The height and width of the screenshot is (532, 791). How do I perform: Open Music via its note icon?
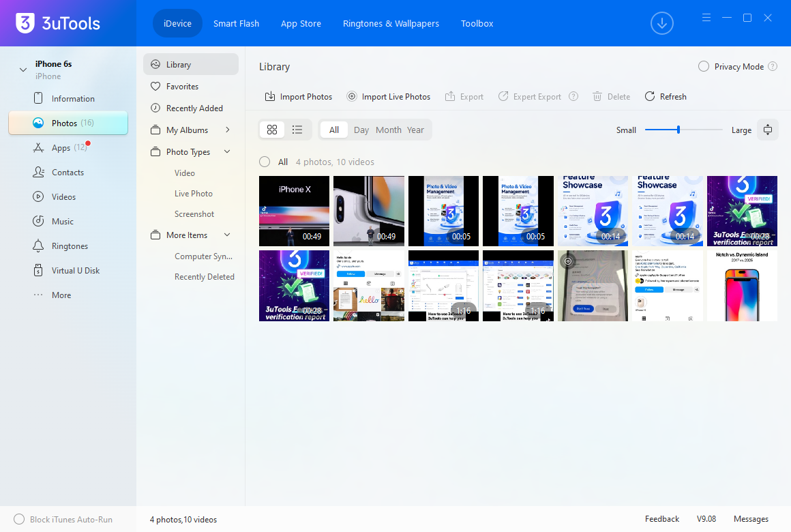coord(38,221)
